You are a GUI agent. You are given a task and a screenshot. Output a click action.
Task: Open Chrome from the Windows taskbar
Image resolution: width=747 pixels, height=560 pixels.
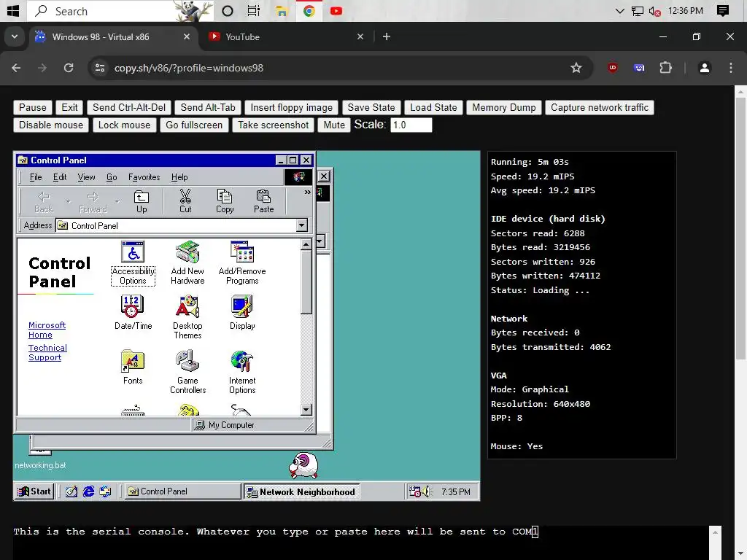[309, 11]
